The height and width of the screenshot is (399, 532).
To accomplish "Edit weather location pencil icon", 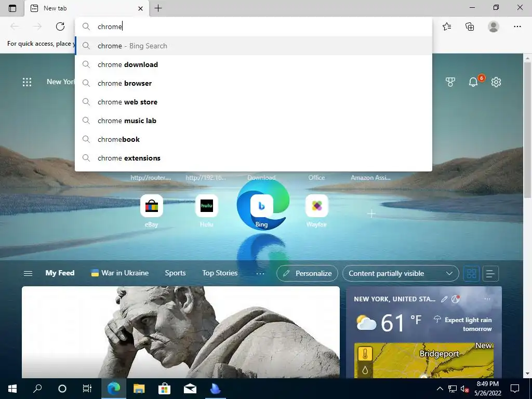I will click(x=444, y=299).
